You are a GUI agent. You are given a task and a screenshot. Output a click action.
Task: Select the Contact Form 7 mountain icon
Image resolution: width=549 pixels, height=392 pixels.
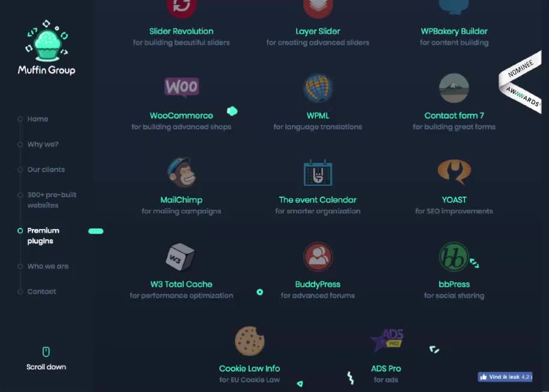(454, 88)
